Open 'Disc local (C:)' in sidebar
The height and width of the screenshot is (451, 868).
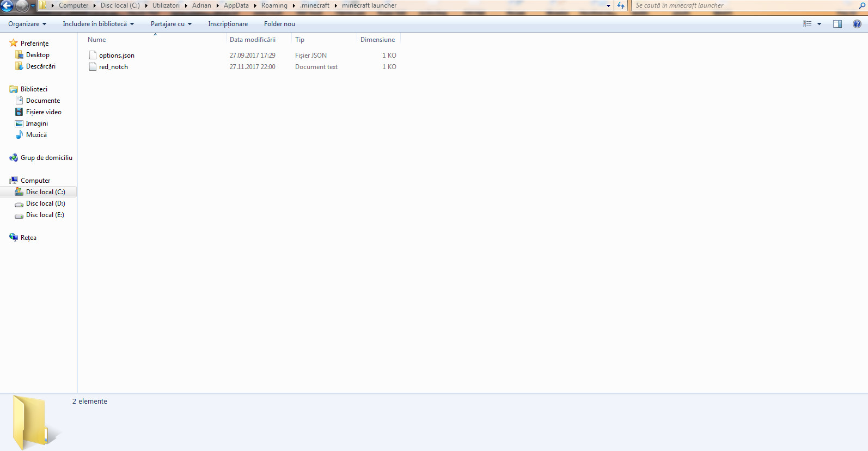45,192
